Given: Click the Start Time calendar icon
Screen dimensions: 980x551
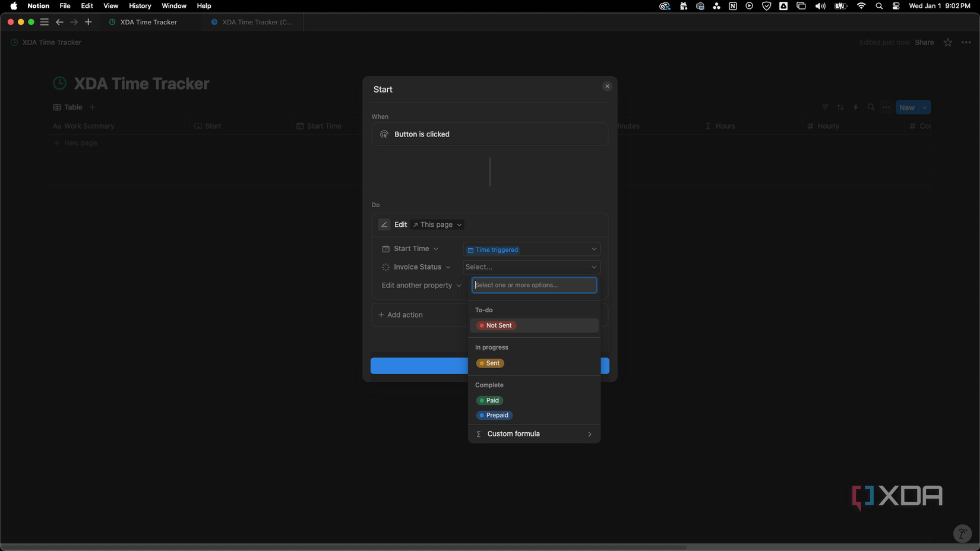Looking at the screenshot, I should click(385, 249).
